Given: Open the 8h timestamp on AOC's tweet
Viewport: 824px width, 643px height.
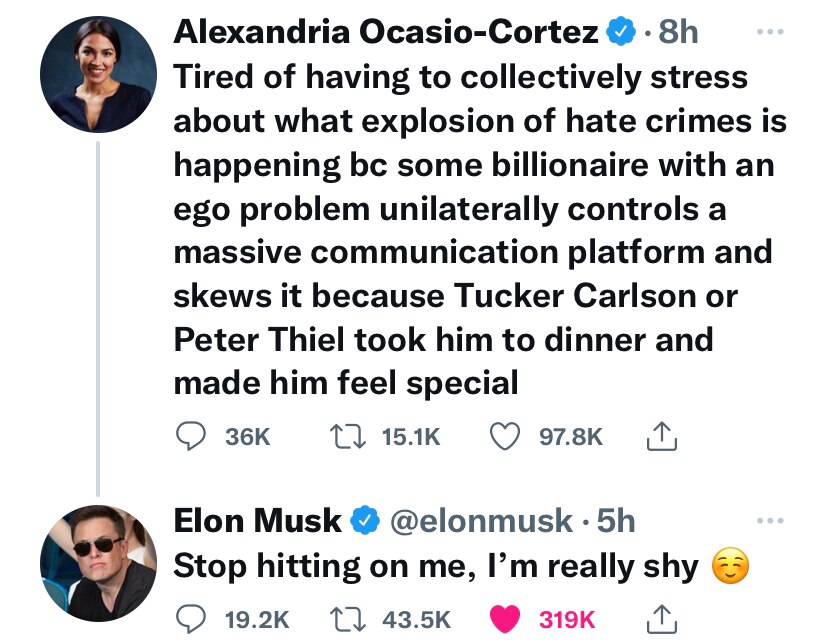Looking at the screenshot, I should (676, 31).
